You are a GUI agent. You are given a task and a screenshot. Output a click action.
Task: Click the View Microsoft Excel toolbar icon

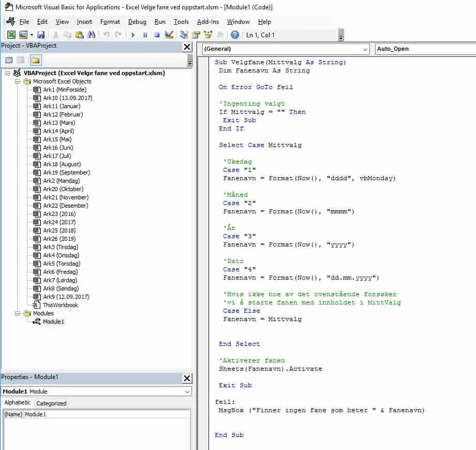11,35
